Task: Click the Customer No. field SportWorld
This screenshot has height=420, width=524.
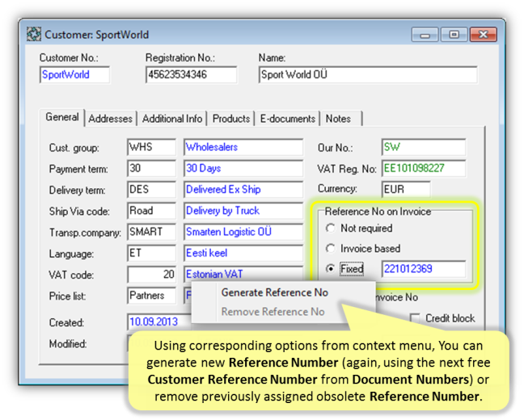Action: (x=75, y=74)
